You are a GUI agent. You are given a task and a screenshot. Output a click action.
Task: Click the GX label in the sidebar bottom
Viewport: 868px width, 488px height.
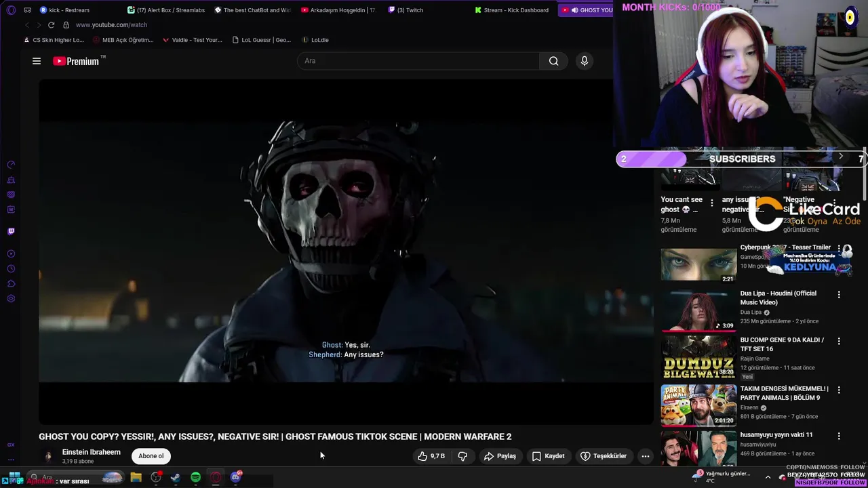click(x=11, y=445)
